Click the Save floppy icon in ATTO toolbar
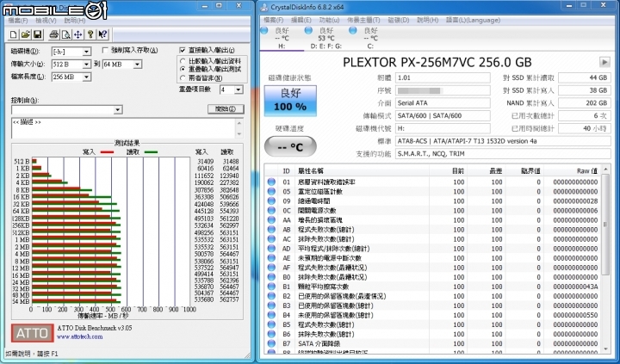620x364 pixels. 38,34
